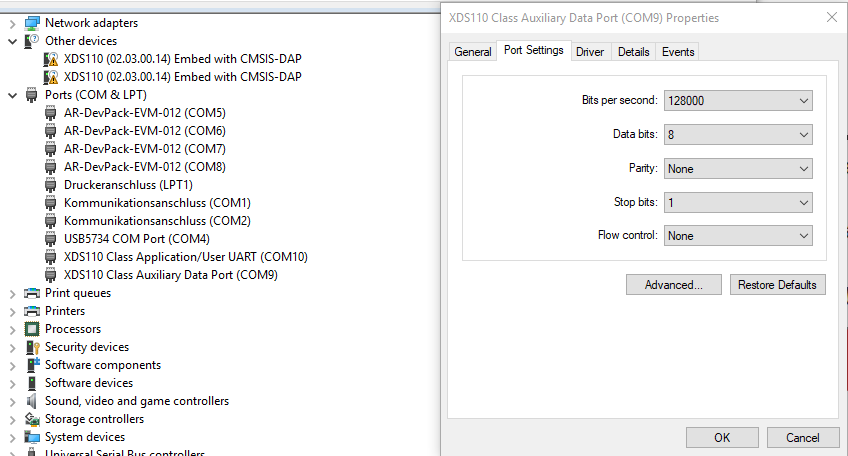Click the Security devices icon
848x456 pixels.
[32, 347]
